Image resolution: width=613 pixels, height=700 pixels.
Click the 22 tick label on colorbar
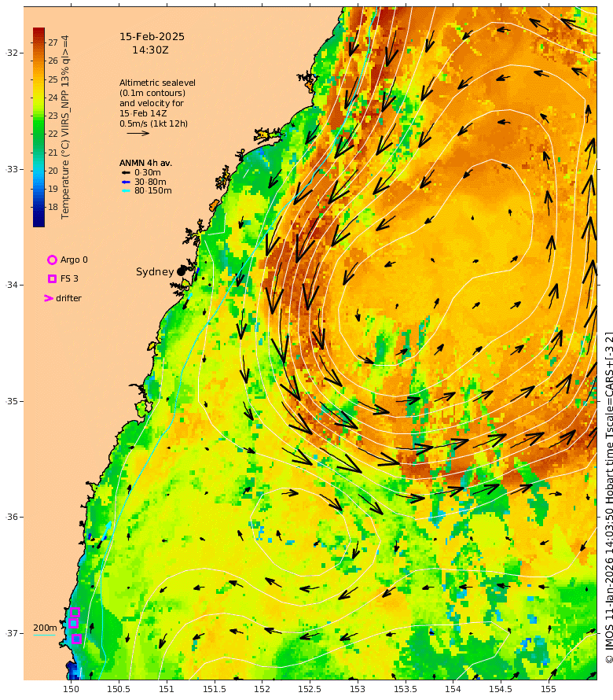coord(53,134)
